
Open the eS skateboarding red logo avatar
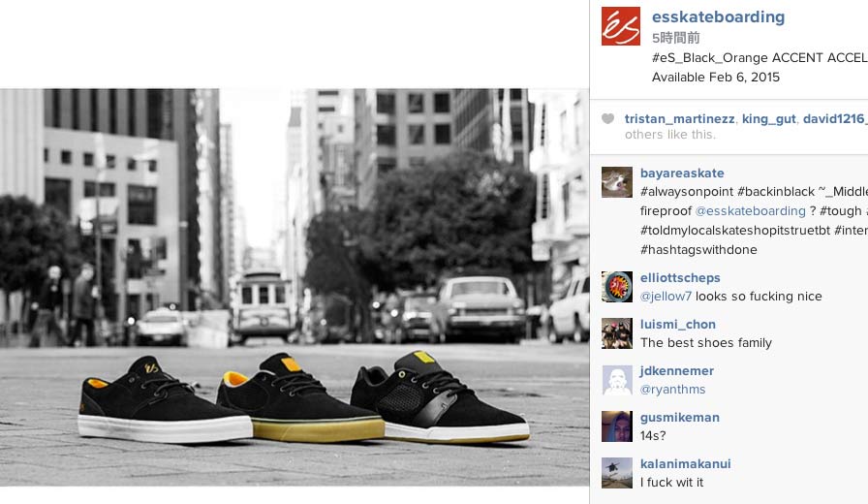tap(621, 26)
